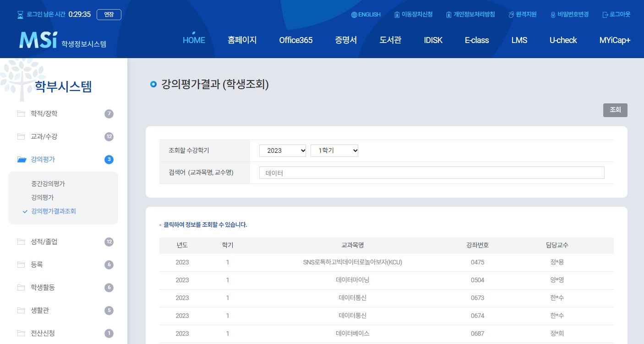
Task: Click the 이동장치신청 device request icon
Action: click(397, 14)
